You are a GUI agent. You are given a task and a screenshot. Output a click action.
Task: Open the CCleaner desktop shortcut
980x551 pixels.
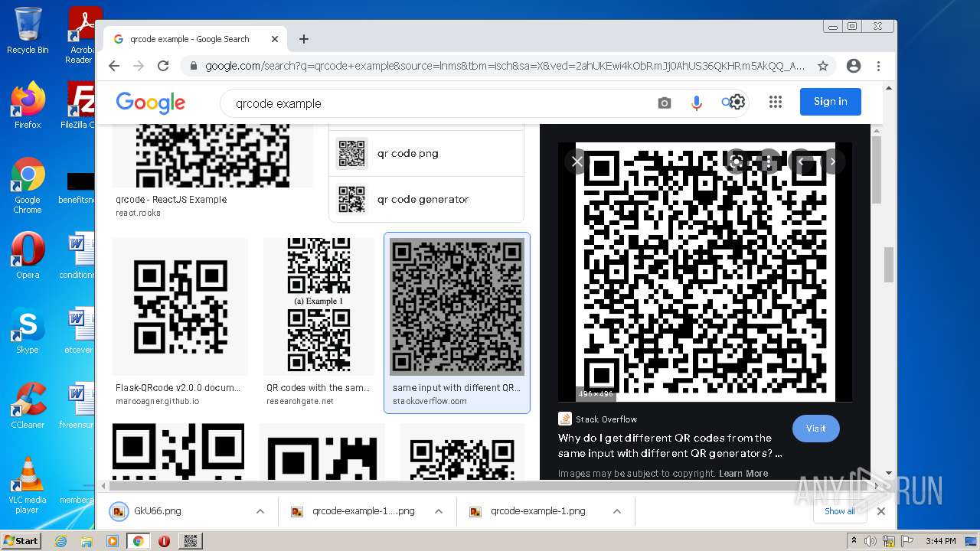28,406
